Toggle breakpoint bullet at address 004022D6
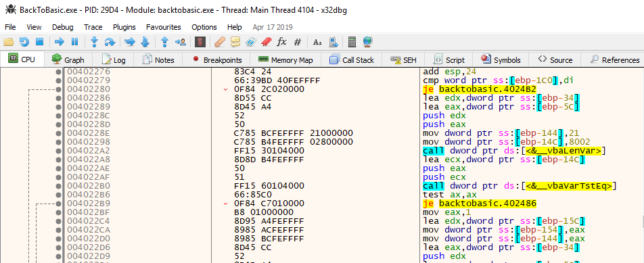 [x=59, y=247]
